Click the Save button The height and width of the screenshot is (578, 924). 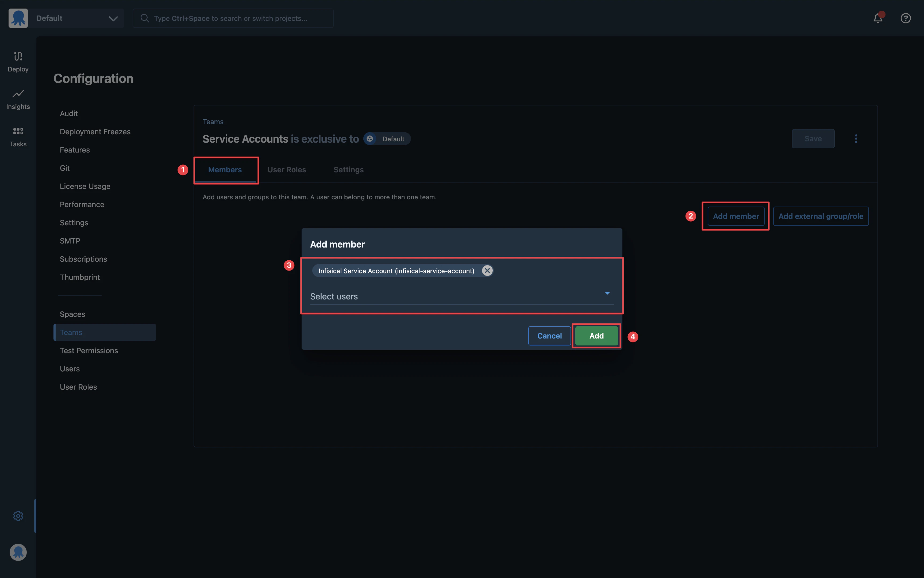point(813,138)
